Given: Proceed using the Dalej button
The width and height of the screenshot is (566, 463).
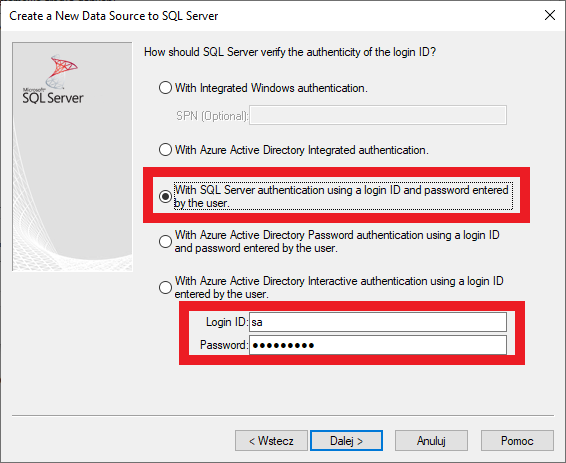Looking at the screenshot, I should click(346, 441).
